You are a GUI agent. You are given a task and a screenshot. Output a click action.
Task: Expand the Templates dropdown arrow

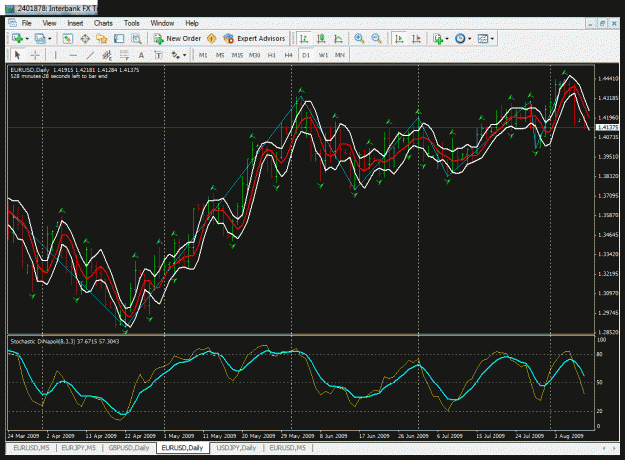coord(492,39)
